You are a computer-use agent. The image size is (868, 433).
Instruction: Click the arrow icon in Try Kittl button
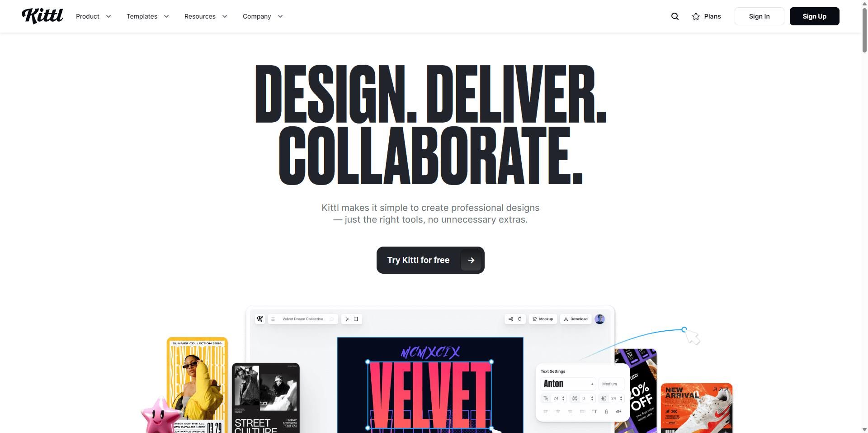point(471,260)
